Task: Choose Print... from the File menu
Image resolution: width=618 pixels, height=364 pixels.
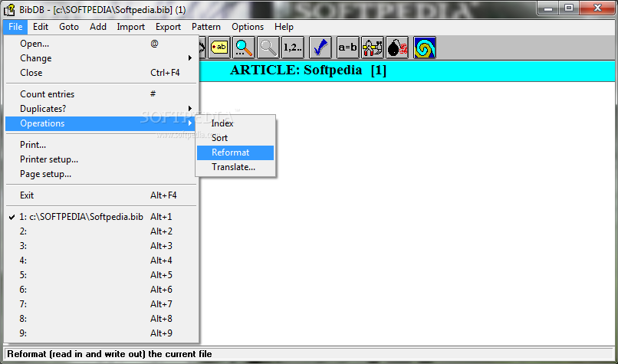Action: pos(101,145)
